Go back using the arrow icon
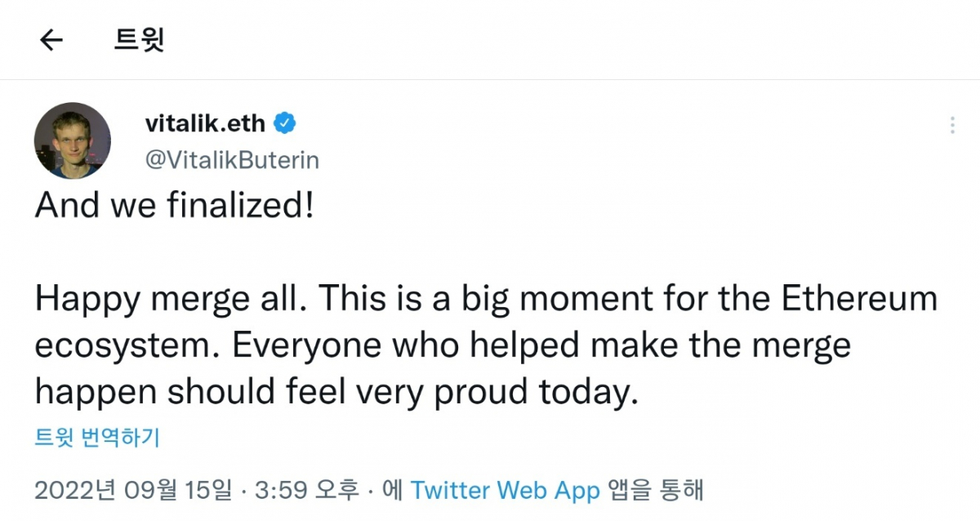This screenshot has width=980, height=521. 51,40
